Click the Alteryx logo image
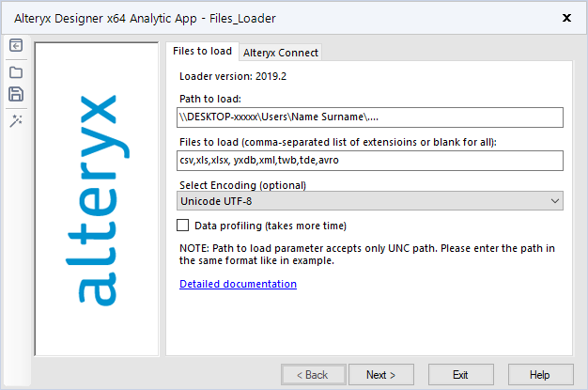 point(97,197)
